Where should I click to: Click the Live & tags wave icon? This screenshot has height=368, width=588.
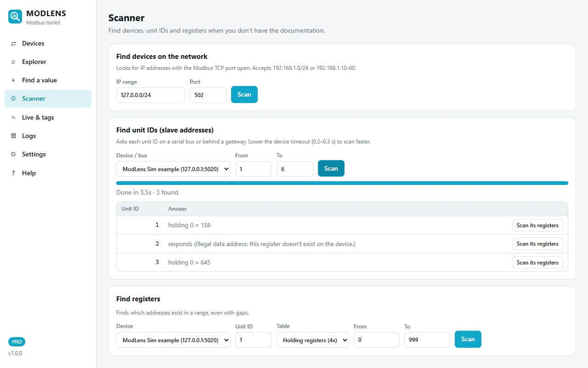click(x=13, y=117)
